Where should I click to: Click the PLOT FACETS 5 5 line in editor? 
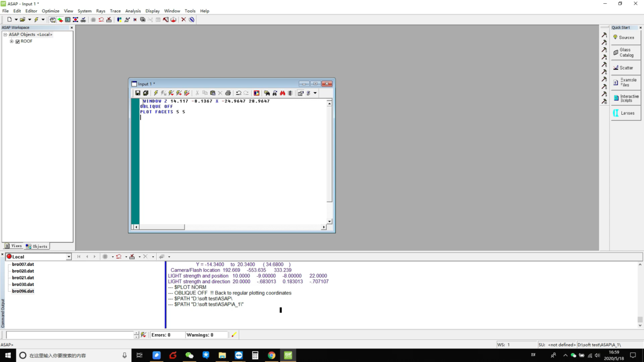pos(163,112)
